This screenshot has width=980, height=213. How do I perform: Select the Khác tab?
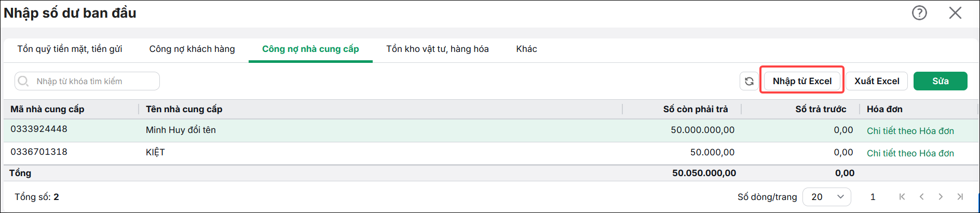pos(526,49)
